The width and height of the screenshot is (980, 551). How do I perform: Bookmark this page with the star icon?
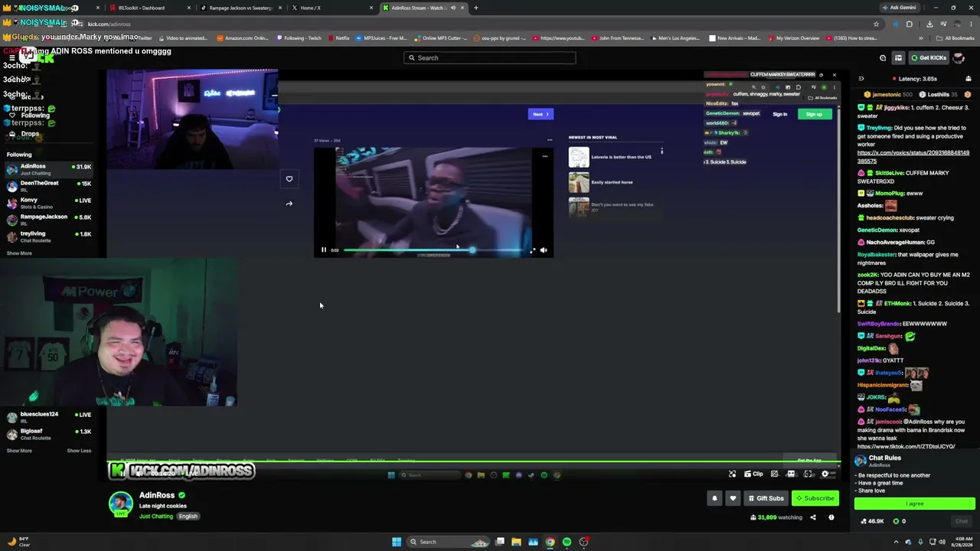pos(876,24)
